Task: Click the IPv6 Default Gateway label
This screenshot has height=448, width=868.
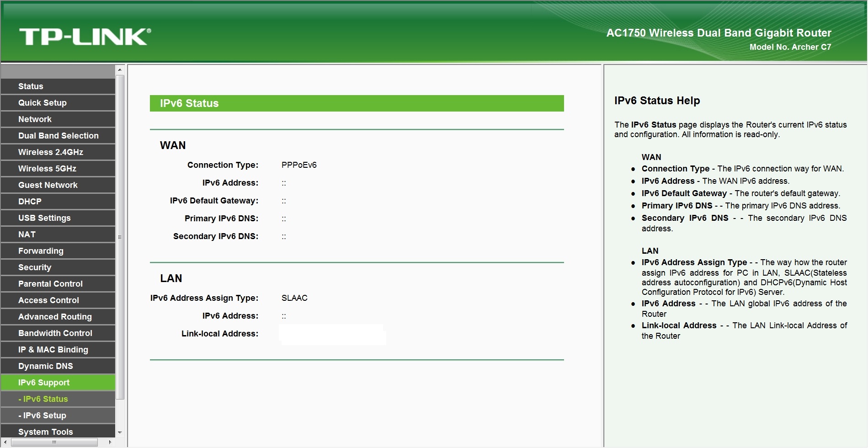Action: (214, 201)
